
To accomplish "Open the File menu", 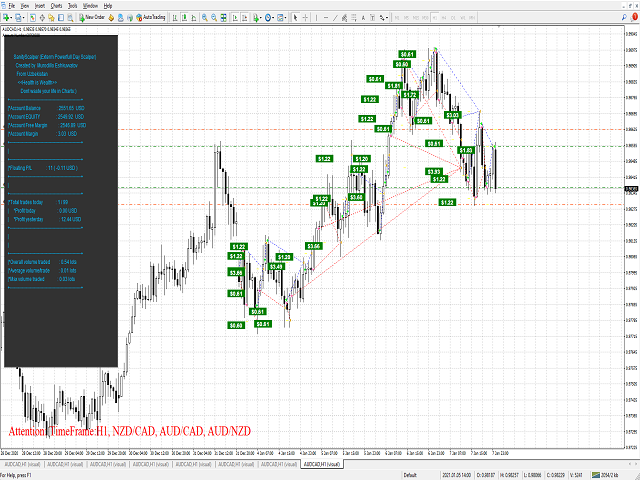I will coord(12,6).
